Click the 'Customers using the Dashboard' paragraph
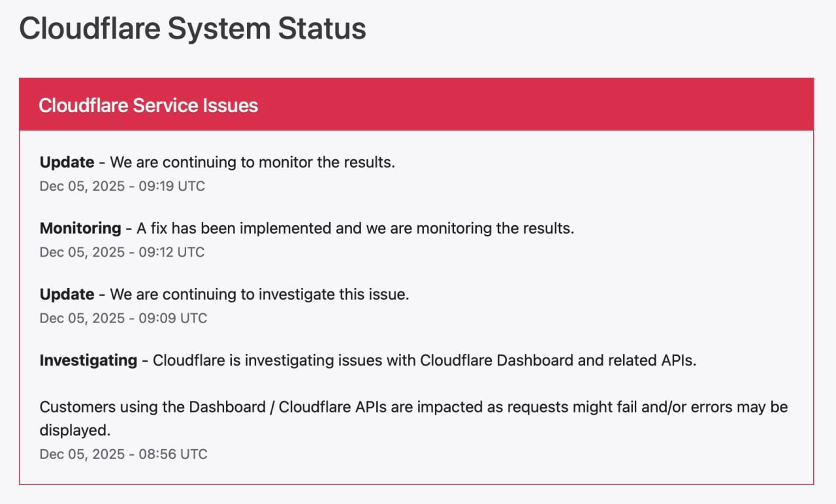 414,418
